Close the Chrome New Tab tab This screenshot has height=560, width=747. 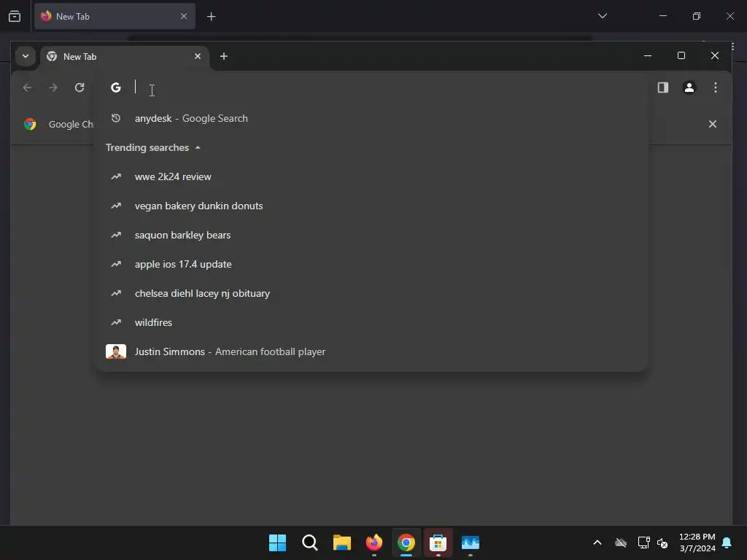[198, 56]
